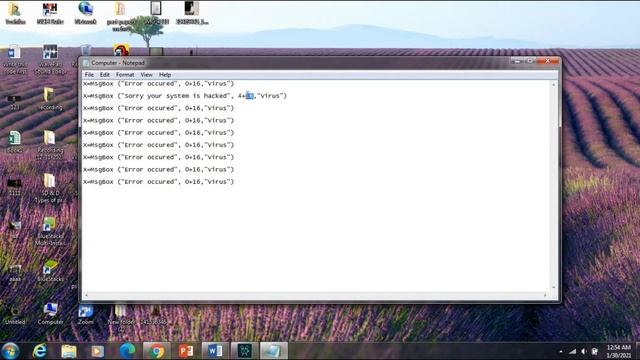Select the New folder desktop icon
The width and height of the screenshot is (640, 360).
121,315
